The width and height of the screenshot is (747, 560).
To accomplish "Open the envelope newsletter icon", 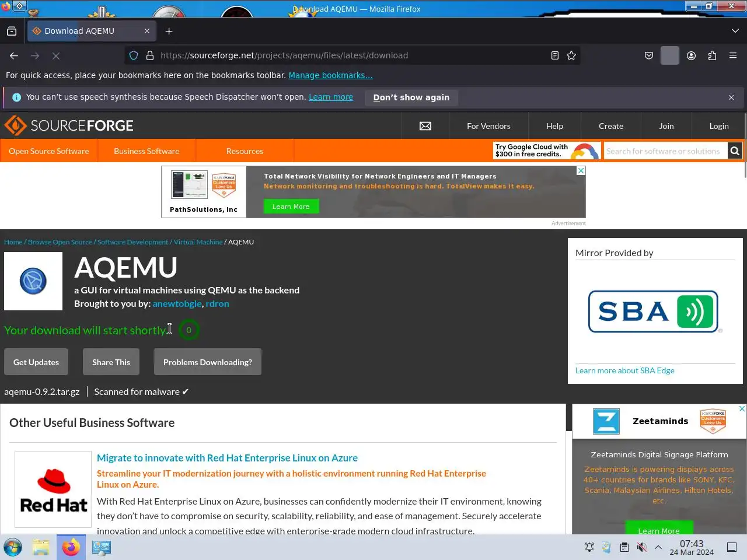I will click(425, 126).
